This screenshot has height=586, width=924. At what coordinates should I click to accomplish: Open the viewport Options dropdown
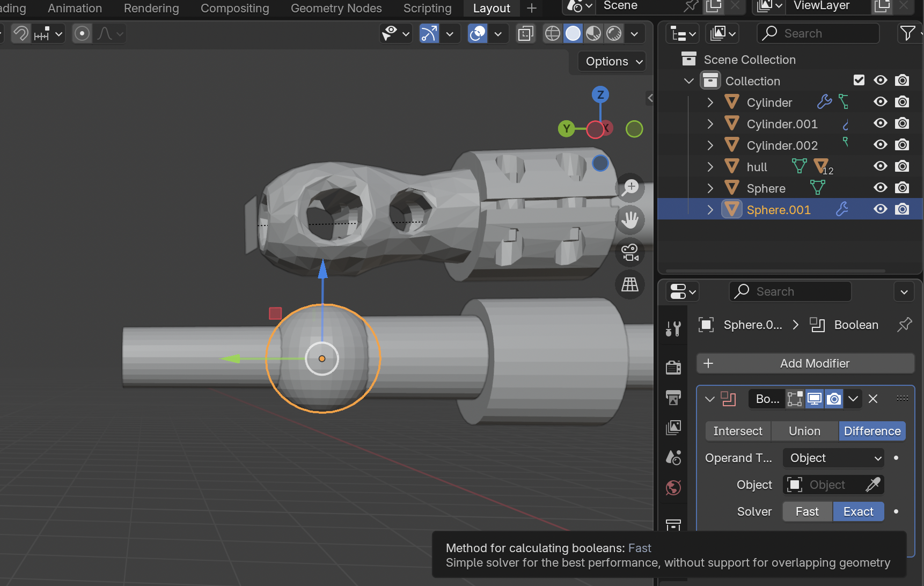(x=613, y=61)
